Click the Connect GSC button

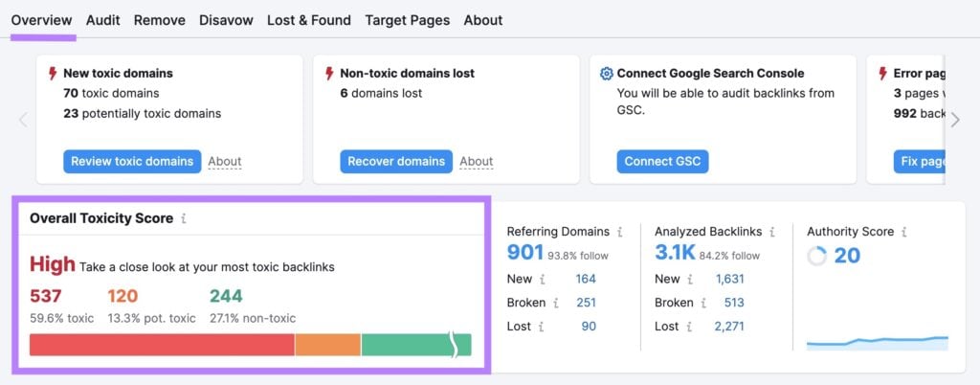pos(662,161)
